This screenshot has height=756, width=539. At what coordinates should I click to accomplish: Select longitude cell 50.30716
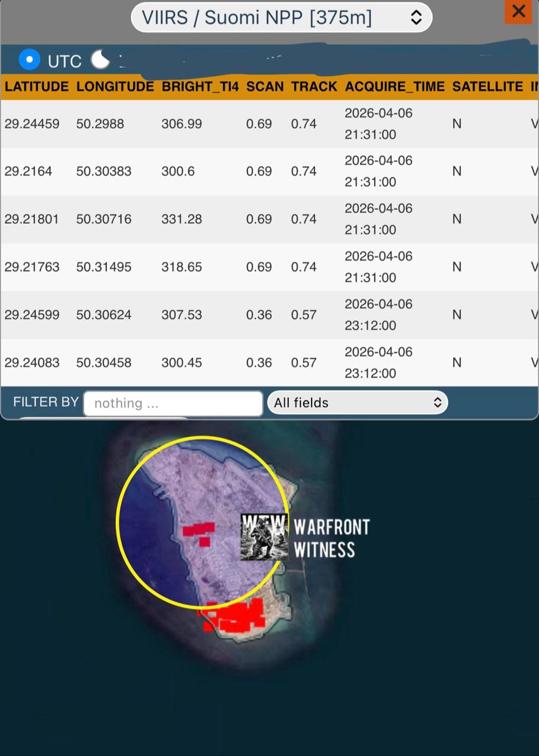click(104, 220)
